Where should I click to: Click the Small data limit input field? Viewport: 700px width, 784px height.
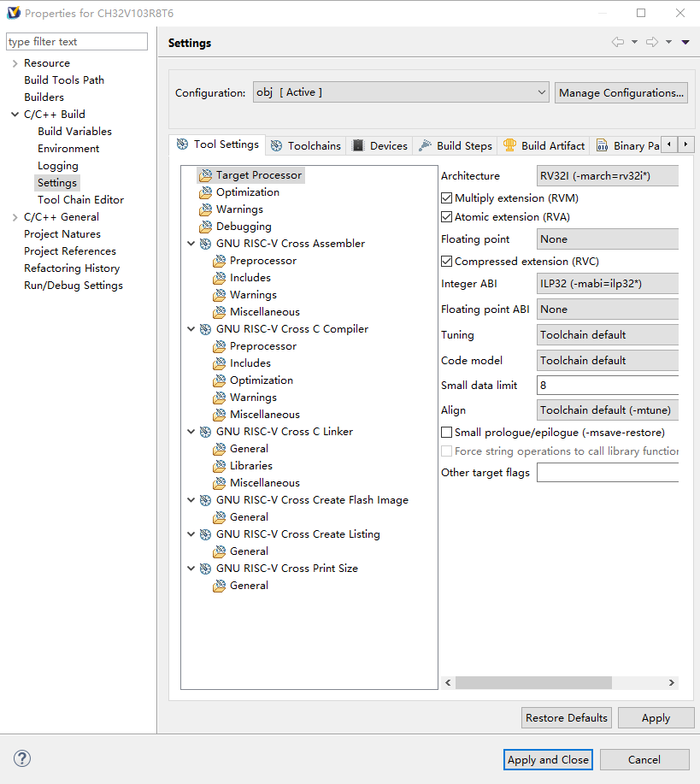[x=607, y=385]
